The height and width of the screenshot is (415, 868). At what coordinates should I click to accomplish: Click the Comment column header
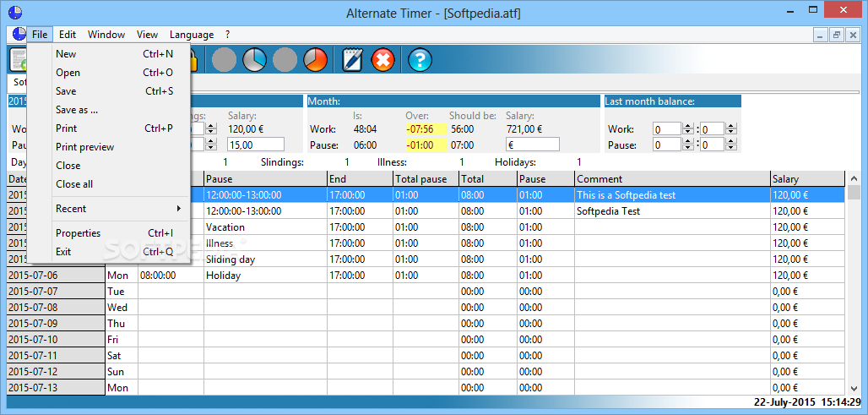(672, 179)
